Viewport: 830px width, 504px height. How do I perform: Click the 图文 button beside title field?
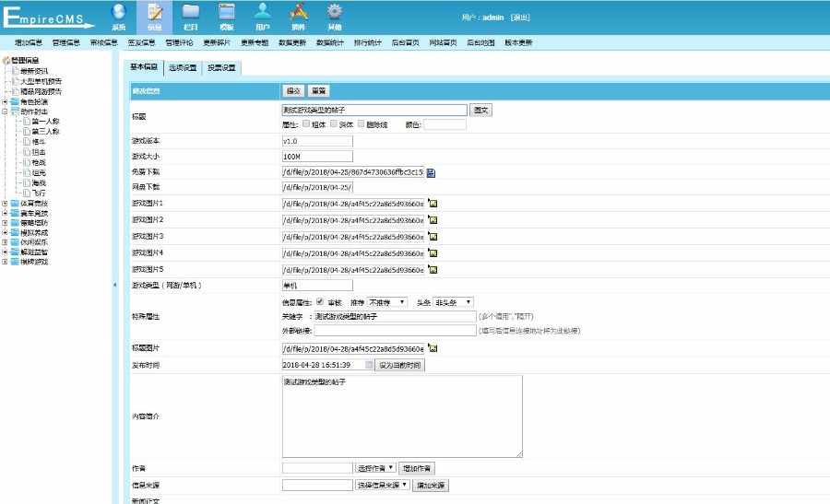481,110
